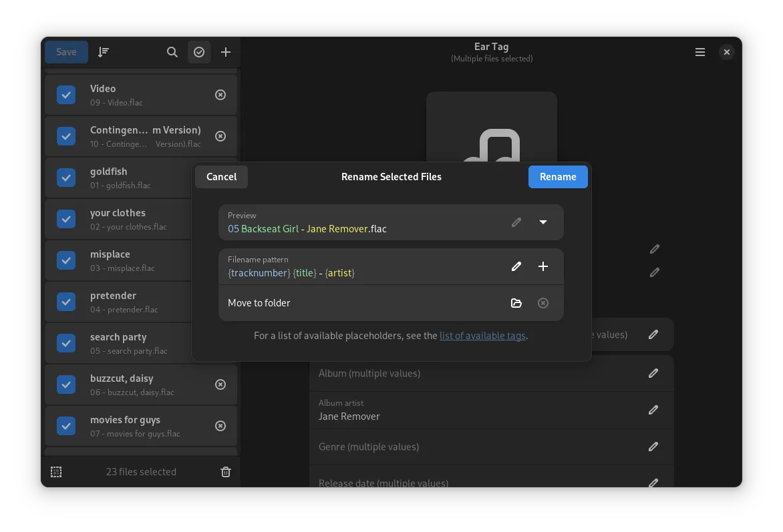Toggle checkbox for movies for guys
Screen dimensions: 783x532
(66, 426)
